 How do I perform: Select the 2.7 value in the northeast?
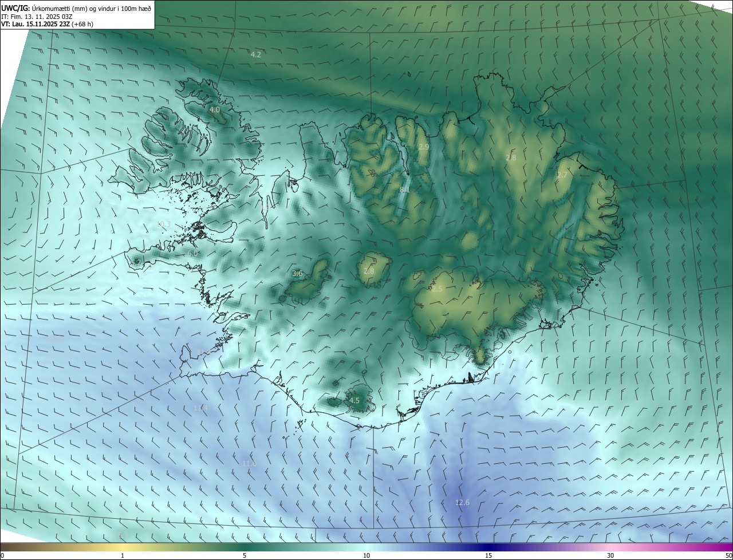(x=562, y=175)
